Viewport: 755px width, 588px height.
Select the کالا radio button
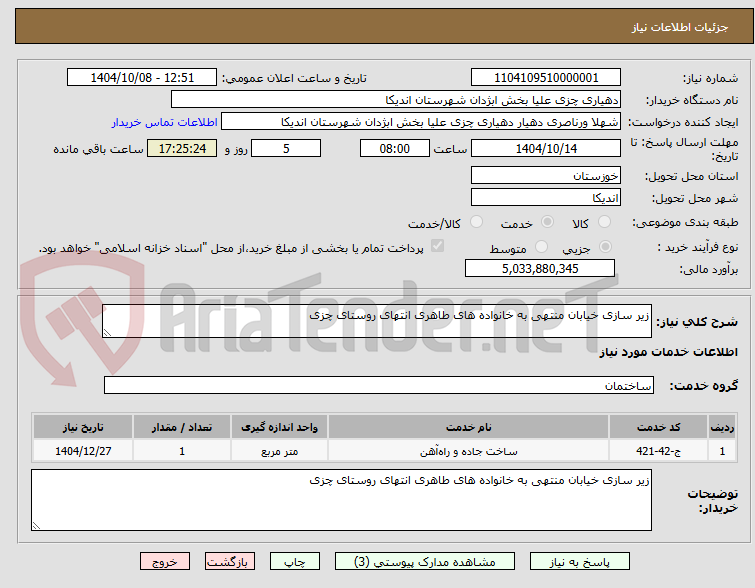pos(604,222)
